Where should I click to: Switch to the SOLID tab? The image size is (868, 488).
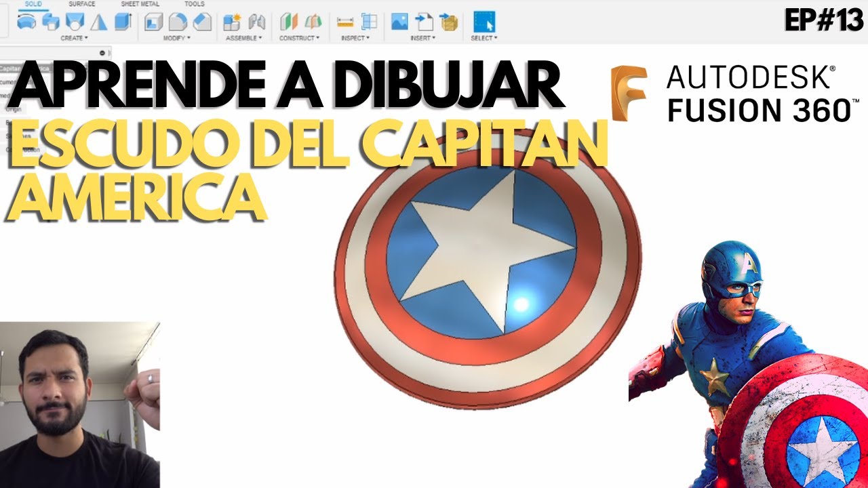tap(33, 4)
